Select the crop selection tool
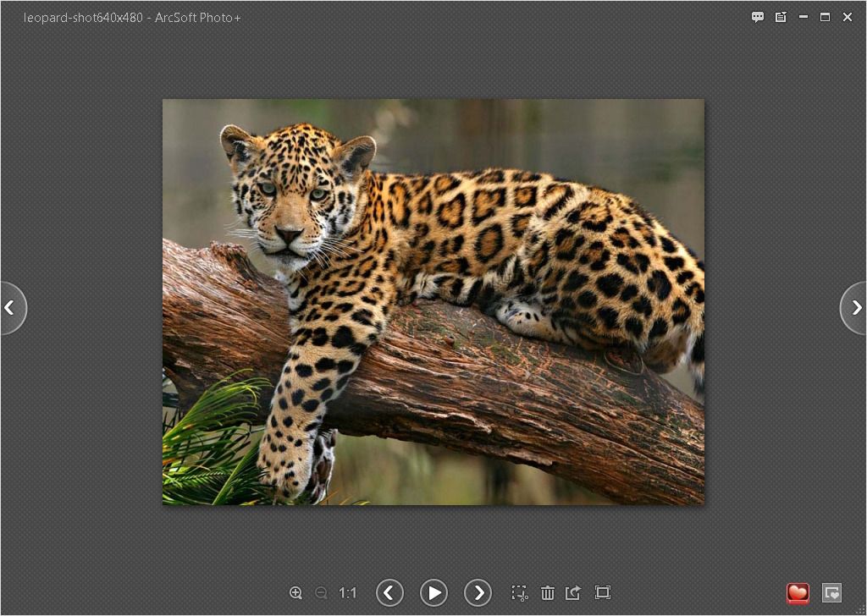Viewport: 867px width, 616px height. (520, 592)
